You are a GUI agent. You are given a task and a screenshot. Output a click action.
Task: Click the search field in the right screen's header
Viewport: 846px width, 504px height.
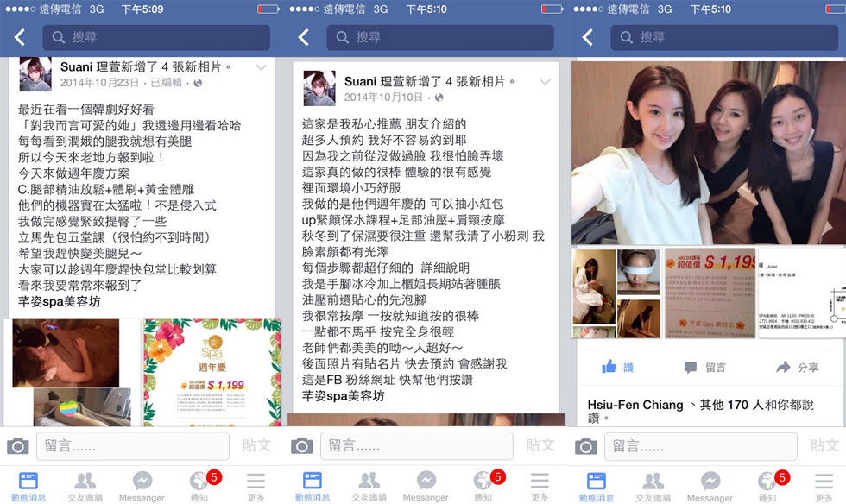pos(724,37)
